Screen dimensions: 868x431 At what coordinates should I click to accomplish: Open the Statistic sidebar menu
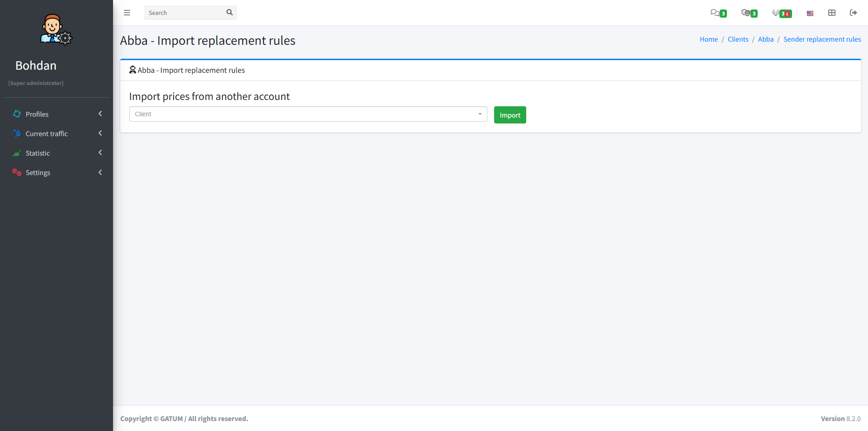[38, 153]
